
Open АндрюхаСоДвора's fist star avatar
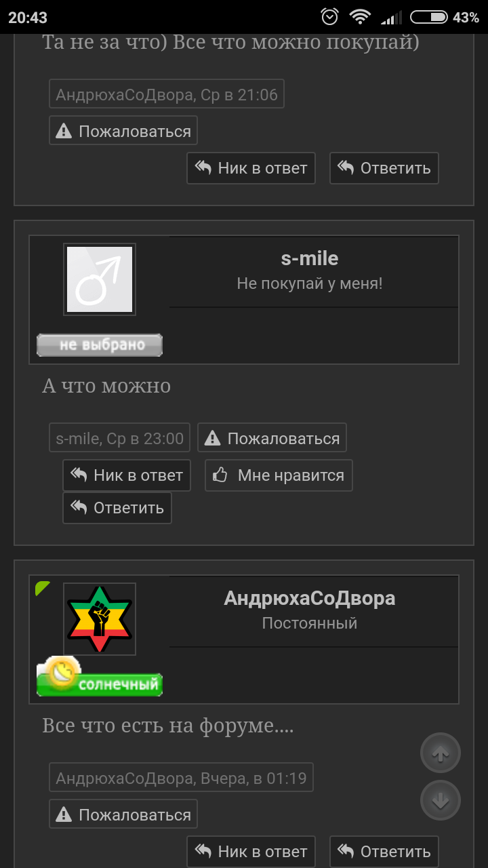100,619
